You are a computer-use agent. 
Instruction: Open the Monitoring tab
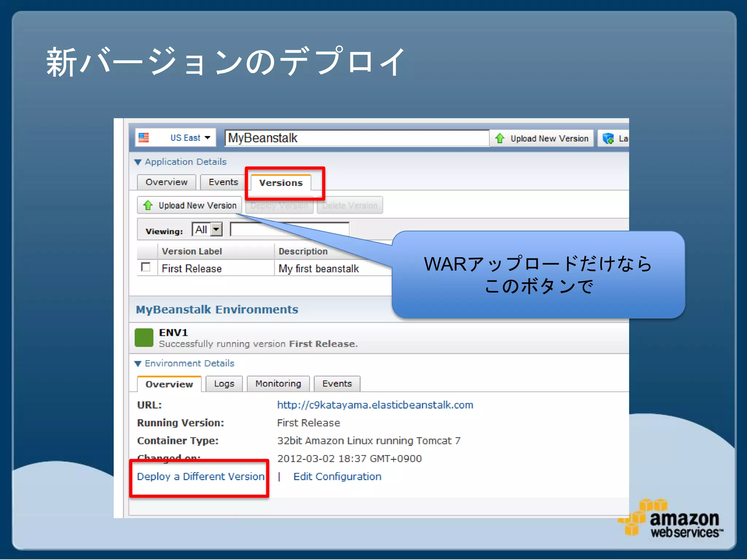278,384
